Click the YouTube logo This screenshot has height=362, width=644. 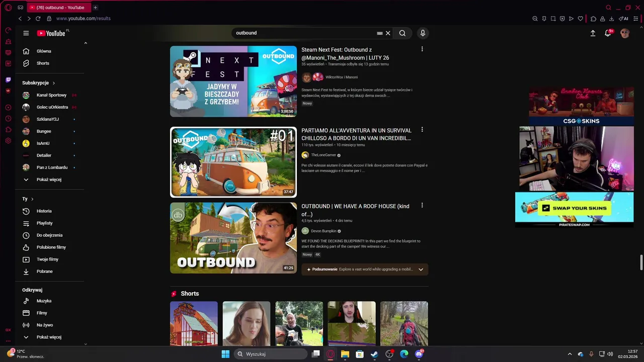click(51, 33)
